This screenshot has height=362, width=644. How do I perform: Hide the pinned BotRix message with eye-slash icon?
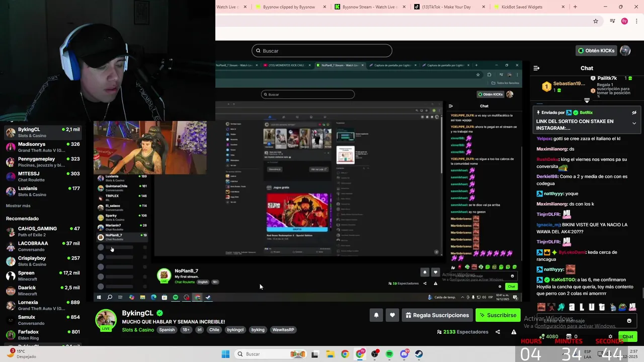tap(634, 113)
